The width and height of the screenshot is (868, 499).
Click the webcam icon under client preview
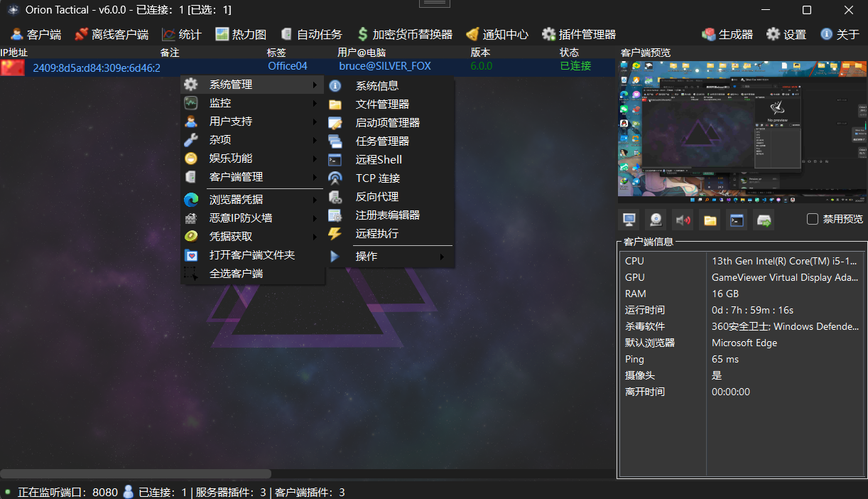(656, 220)
